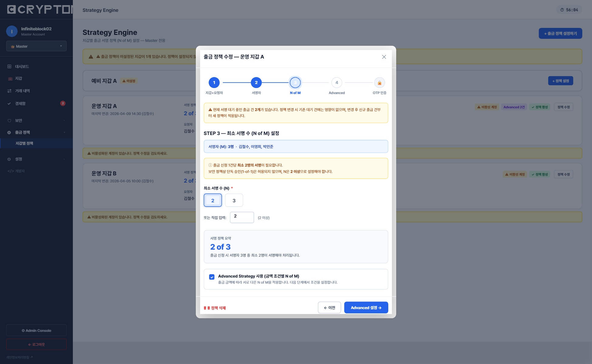The height and width of the screenshot is (364, 592).
Task: Click the 거래 내역 arrows icon
Action: point(9,91)
